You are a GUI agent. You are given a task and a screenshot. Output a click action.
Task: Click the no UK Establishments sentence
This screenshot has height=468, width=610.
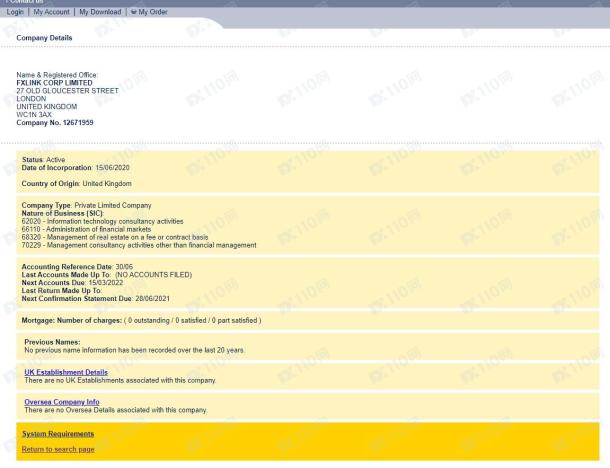pos(120,380)
